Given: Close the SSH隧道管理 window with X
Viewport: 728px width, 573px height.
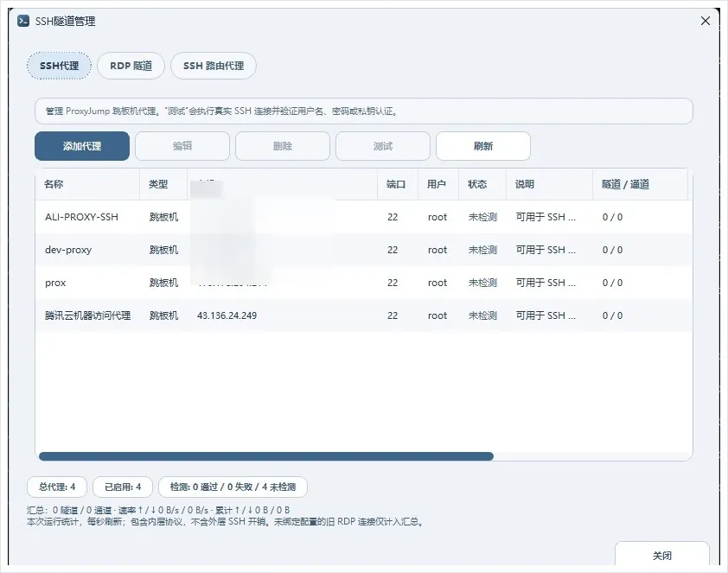Looking at the screenshot, I should [706, 21].
